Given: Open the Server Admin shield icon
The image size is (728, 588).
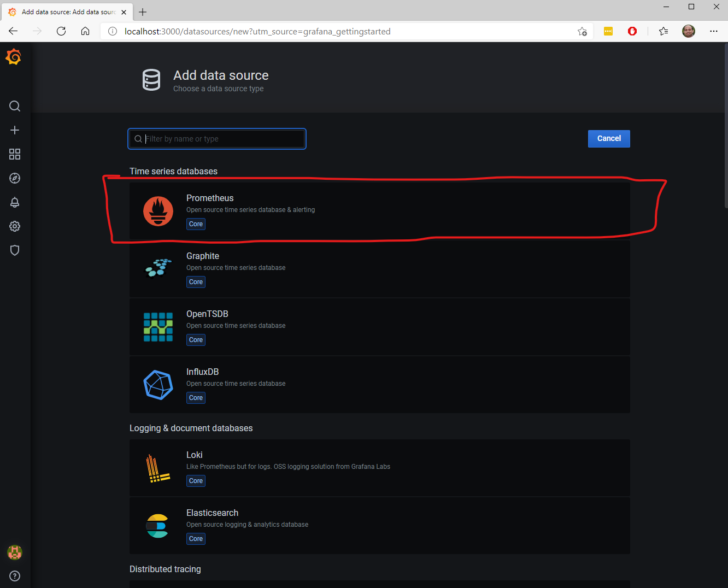Looking at the screenshot, I should [x=15, y=250].
